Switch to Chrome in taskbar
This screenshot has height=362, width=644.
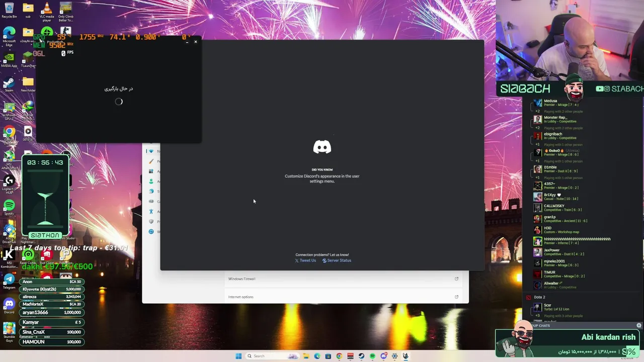click(339, 356)
